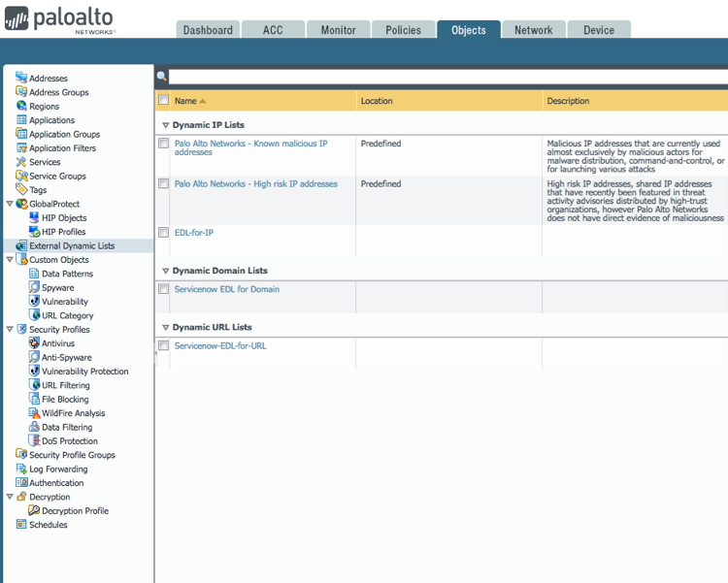
Task: Collapse the Dynamic Domain Lists group
Action: click(165, 271)
